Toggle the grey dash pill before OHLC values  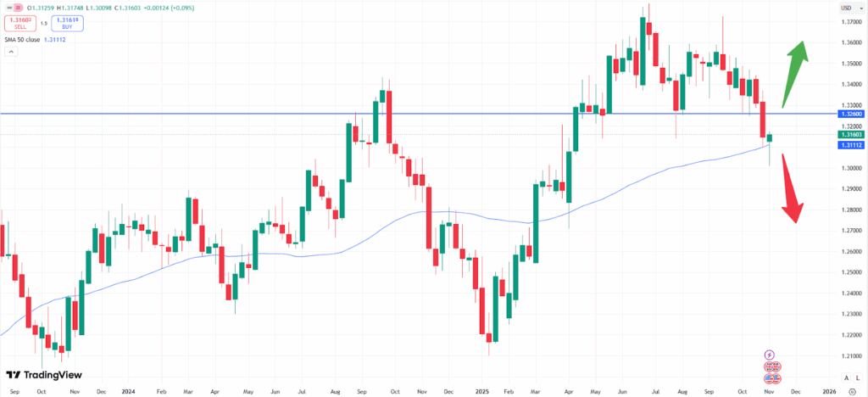coord(8,8)
